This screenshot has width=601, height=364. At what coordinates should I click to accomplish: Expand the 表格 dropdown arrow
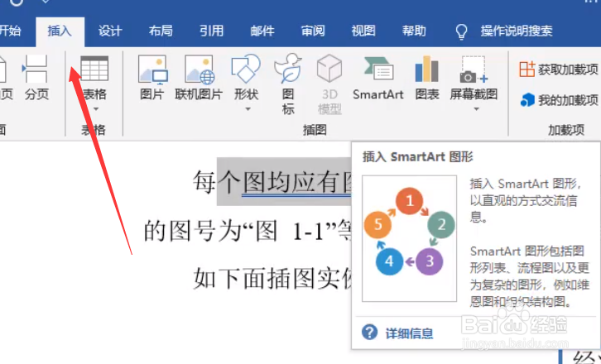(96, 109)
